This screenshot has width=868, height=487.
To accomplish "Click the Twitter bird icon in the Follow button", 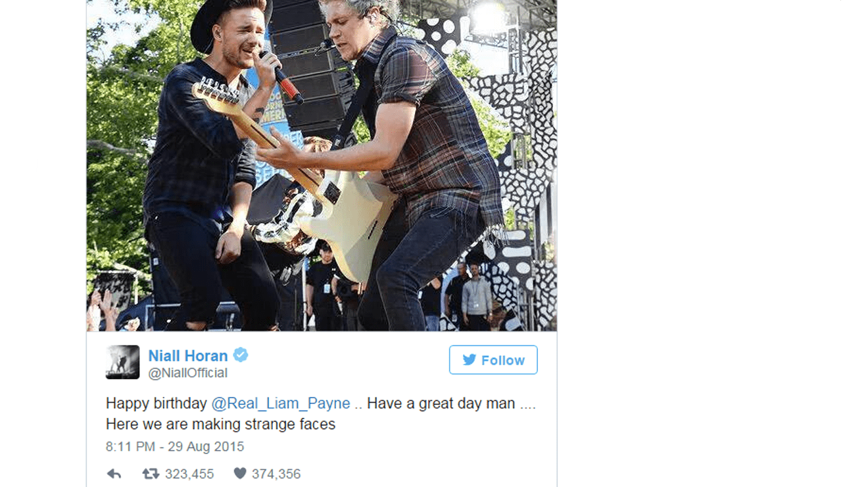I will 469,360.
